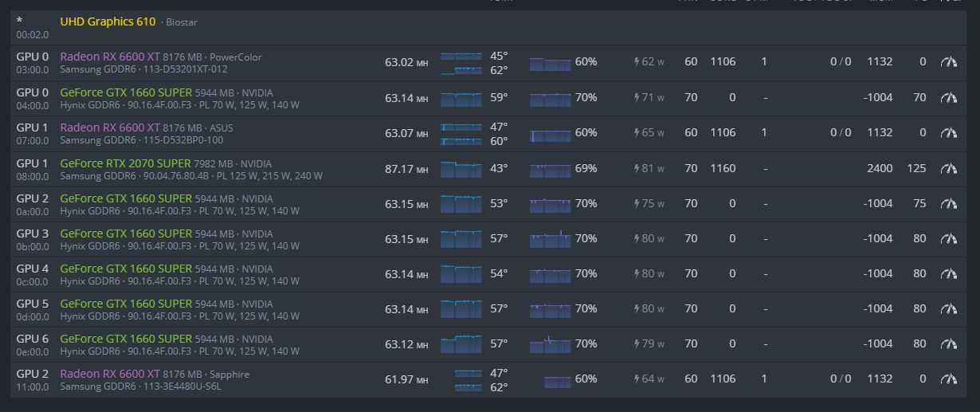Open tuning icon on GPU 6 row
The width and height of the screenshot is (980, 412).
tap(948, 344)
